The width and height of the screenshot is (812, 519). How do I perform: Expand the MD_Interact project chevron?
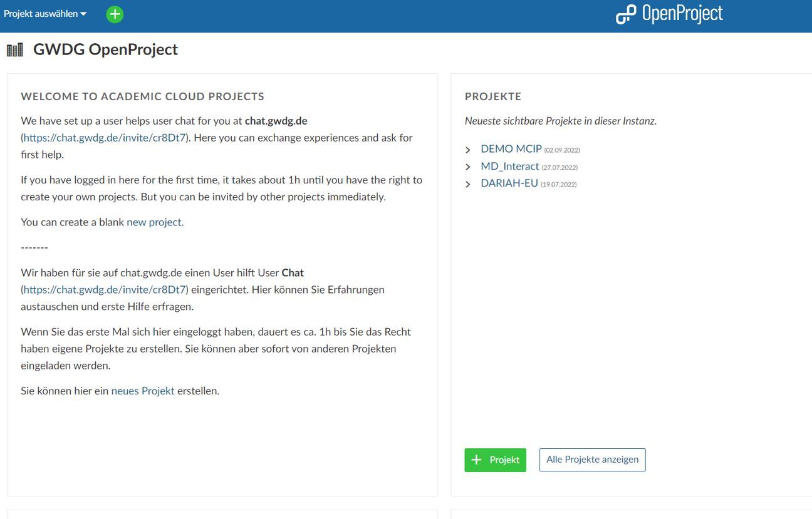pyautogui.click(x=468, y=167)
